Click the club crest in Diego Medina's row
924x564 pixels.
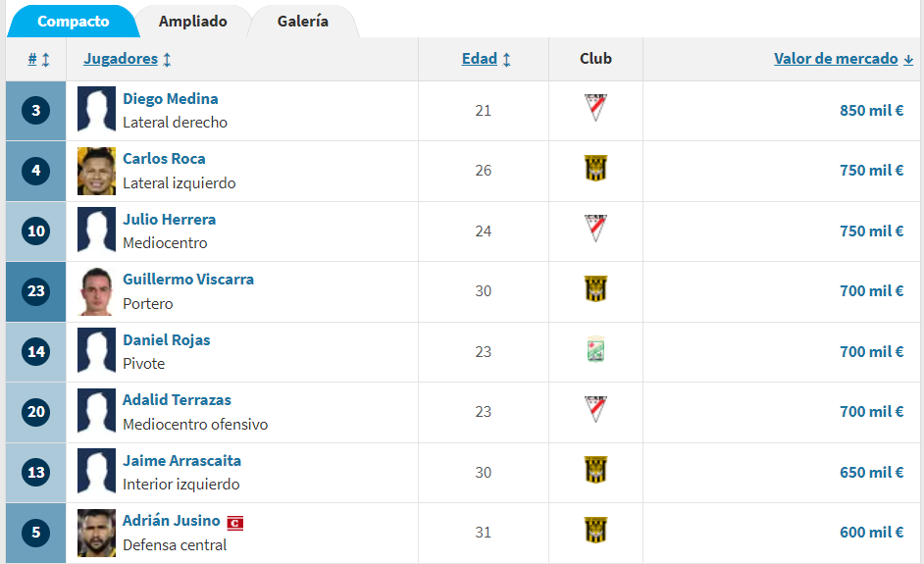[595, 108]
